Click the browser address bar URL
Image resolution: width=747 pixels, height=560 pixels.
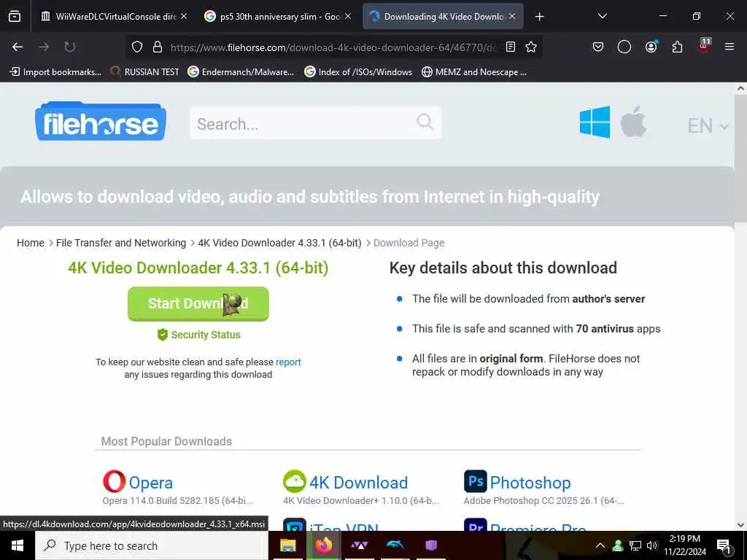(x=333, y=47)
